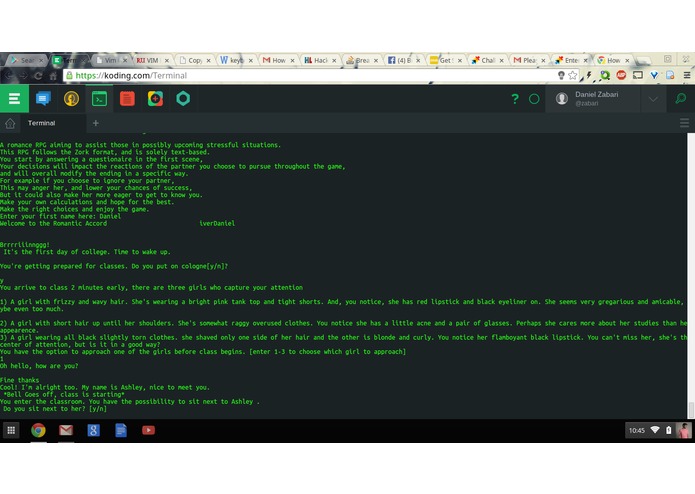695x494 pixels.
Task: Close the Gmail How browser tab
Action: point(292,61)
